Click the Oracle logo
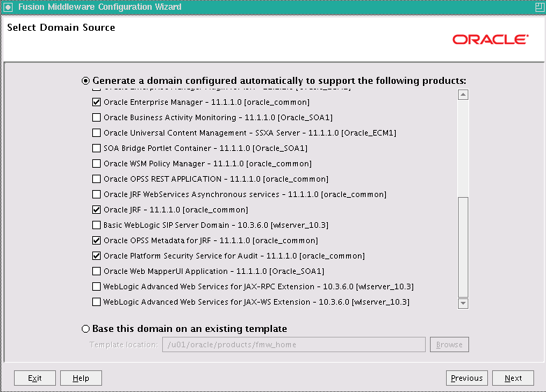Image resolution: width=546 pixels, height=392 pixels. (490, 39)
